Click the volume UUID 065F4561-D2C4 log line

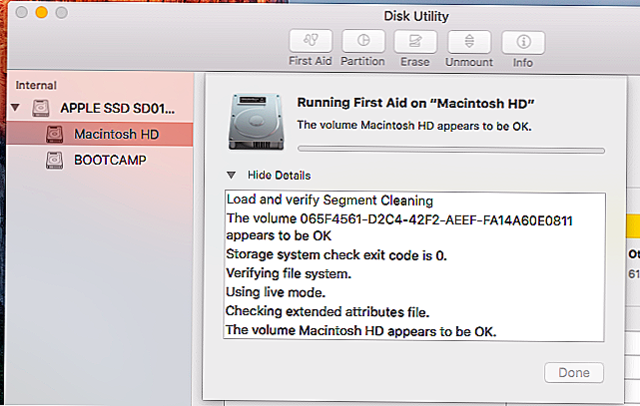click(x=400, y=220)
